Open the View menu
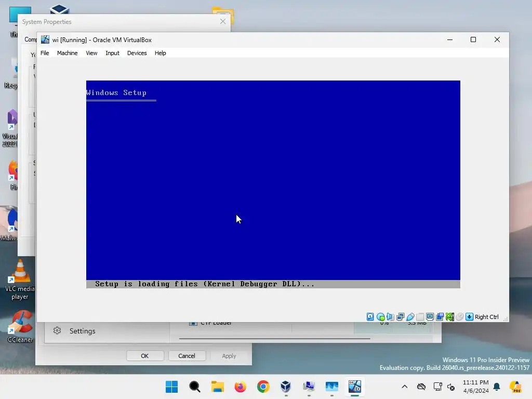The height and width of the screenshot is (399, 532). tap(91, 53)
